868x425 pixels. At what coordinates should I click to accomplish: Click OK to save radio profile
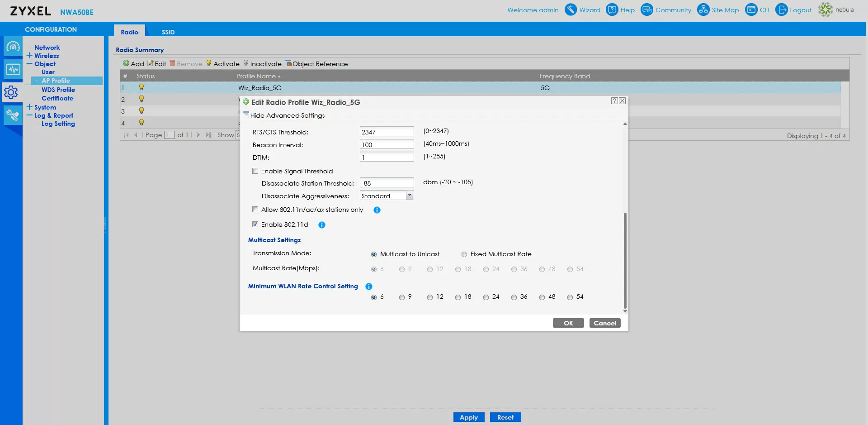click(568, 323)
